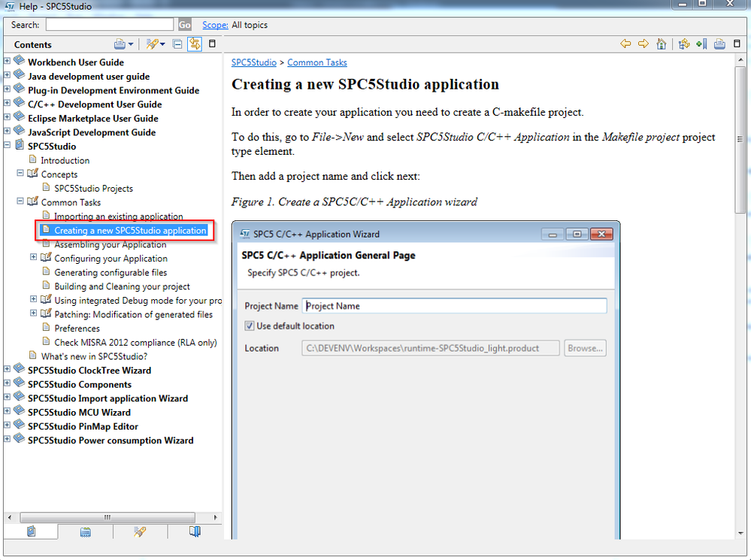The width and height of the screenshot is (751, 560).
Task: Expand SPC5Studio ClockTree Wizard node
Action: [8, 369]
